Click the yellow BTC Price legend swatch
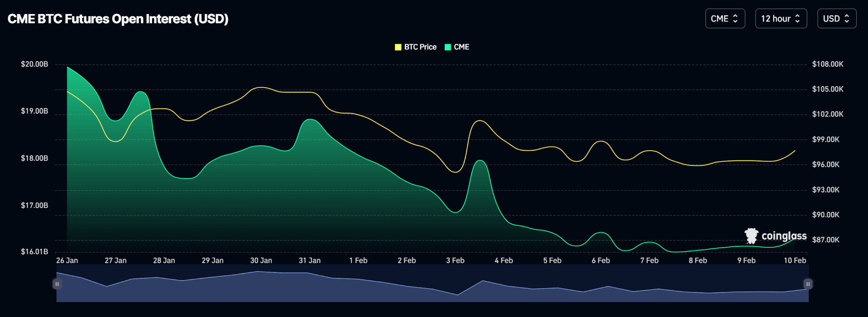Screen dimensions: 868x317 [x=398, y=47]
